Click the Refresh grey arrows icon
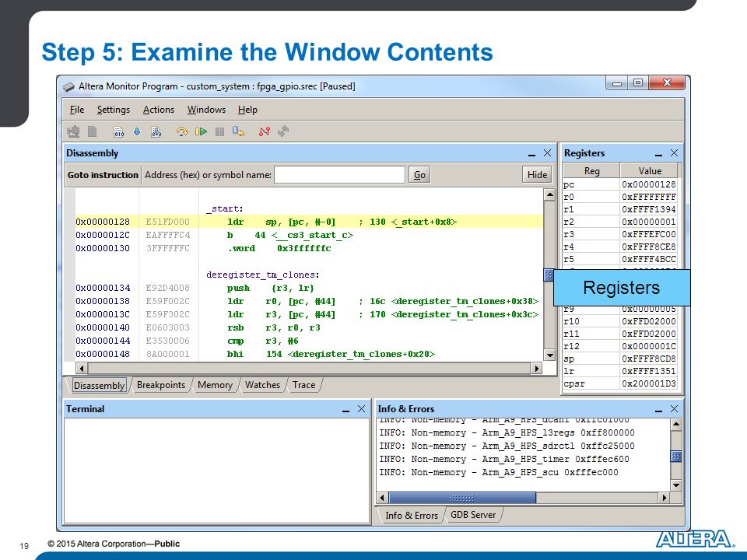 pyautogui.click(x=283, y=131)
